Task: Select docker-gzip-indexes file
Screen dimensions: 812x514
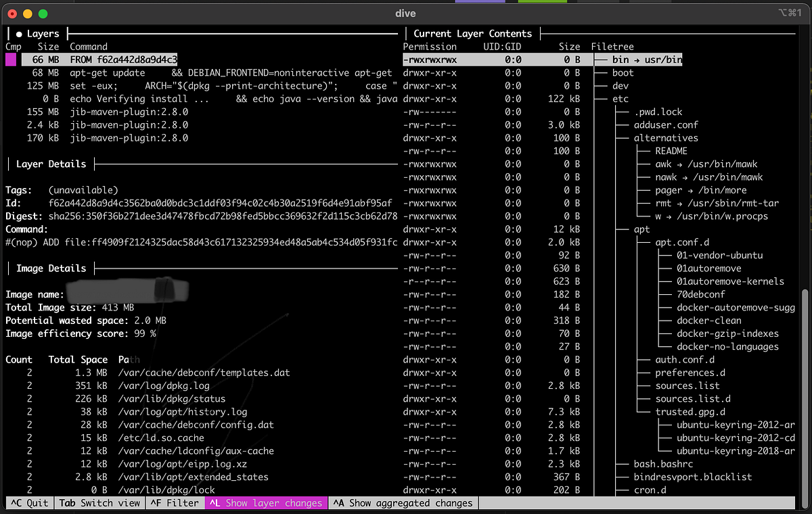Action: 728,333
